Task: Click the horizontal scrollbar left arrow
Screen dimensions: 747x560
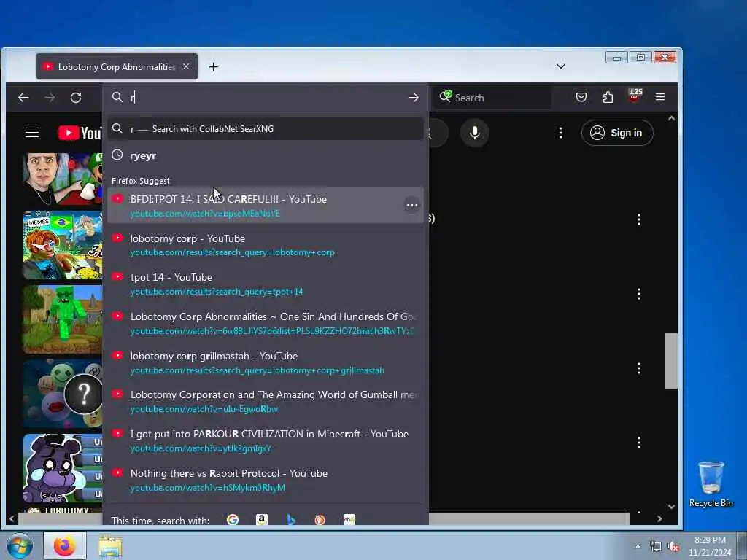Action: tap(12, 518)
